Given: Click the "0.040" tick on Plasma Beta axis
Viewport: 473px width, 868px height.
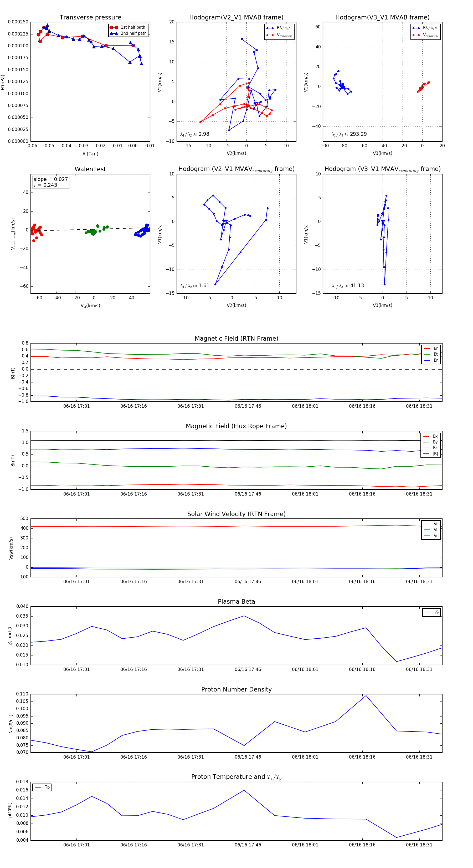Looking at the screenshot, I should (x=22, y=606).
